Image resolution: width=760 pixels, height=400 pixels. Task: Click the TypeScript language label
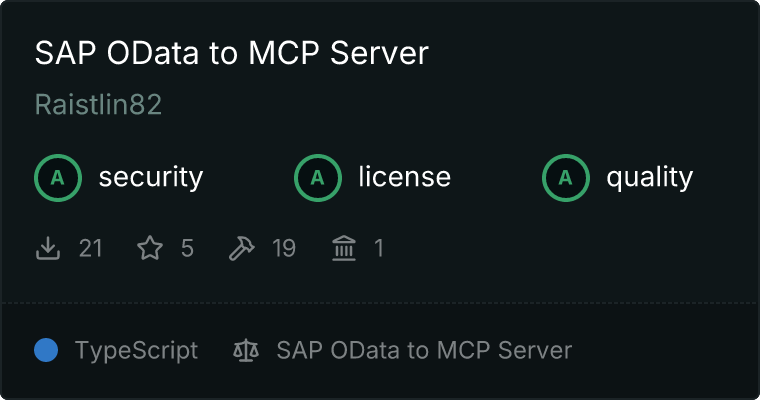136,350
